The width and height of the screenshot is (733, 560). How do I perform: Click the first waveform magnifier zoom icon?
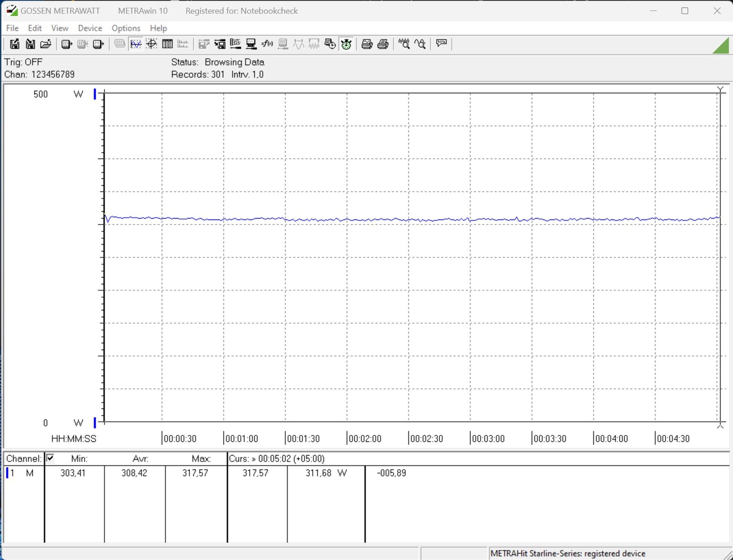click(x=404, y=44)
